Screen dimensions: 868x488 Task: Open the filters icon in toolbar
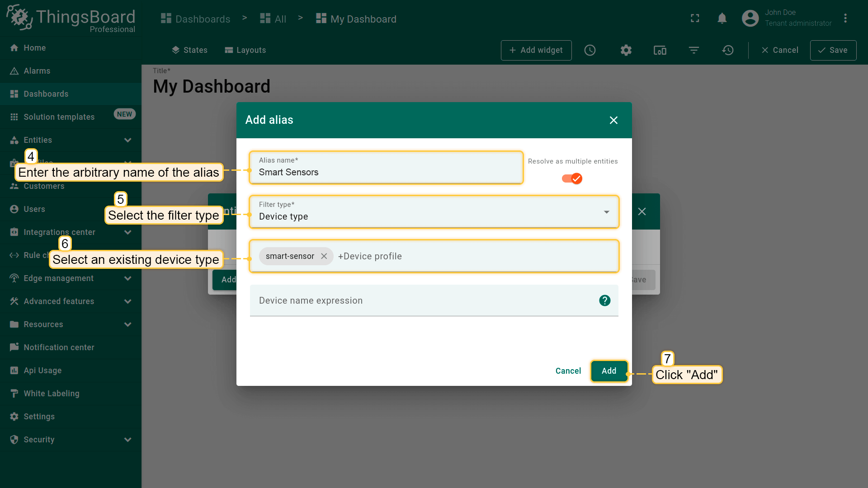[x=694, y=50]
